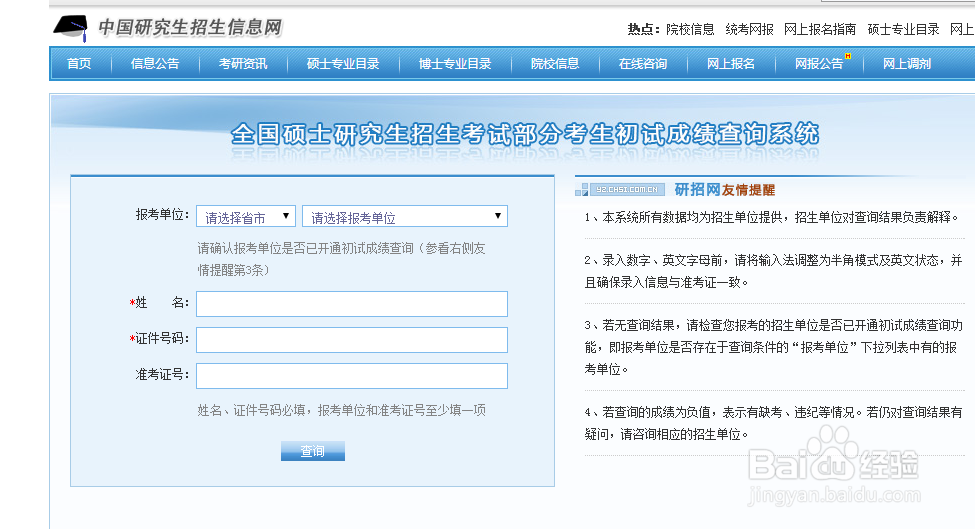Viewport: 975px width, 529px height.
Task: Open 博士专业目录 in navigation bar
Action: point(455,63)
